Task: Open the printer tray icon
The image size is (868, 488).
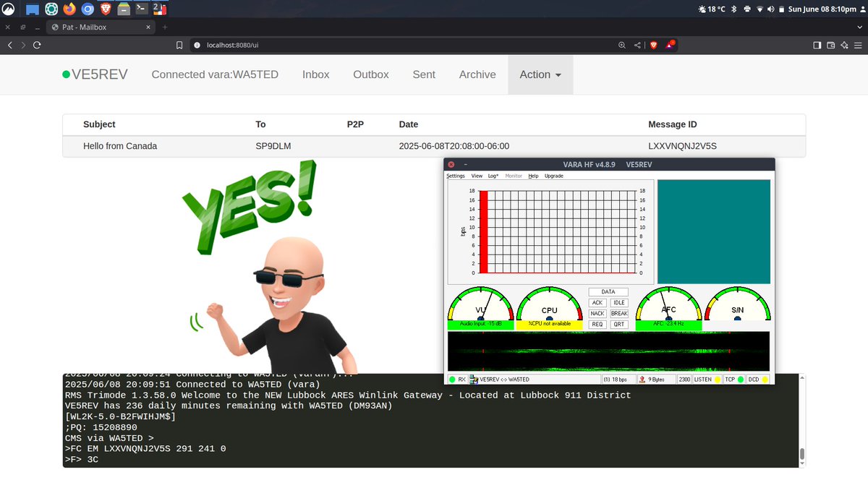Action: point(747,9)
